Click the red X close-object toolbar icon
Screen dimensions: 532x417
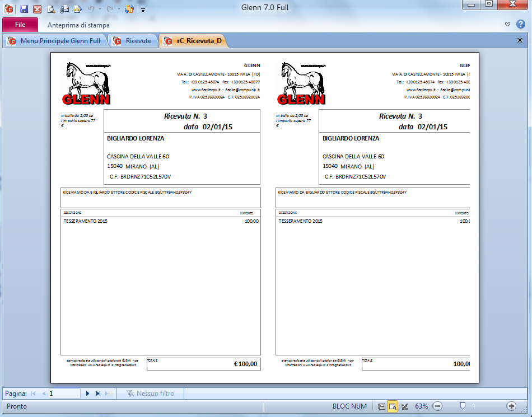37,9
